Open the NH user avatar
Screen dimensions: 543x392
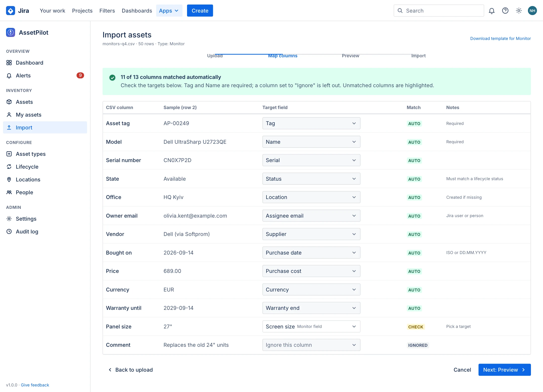[532, 11]
